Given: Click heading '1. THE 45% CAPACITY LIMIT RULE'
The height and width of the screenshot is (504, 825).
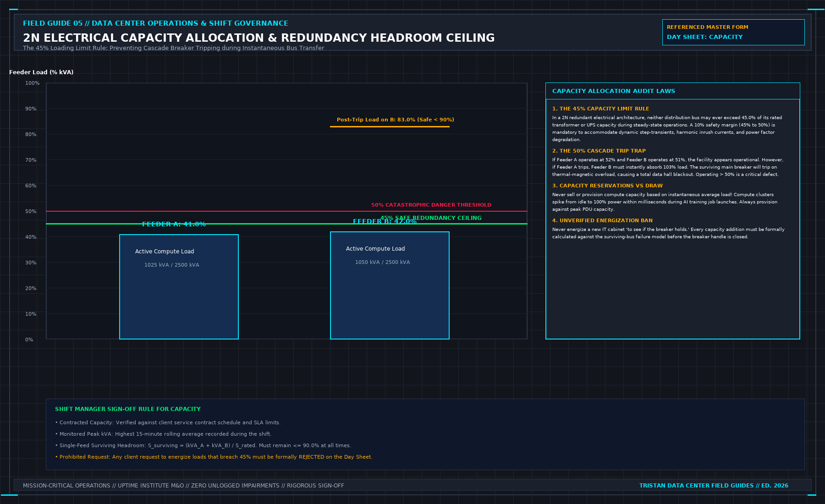Looking at the screenshot, I should click(601, 109).
